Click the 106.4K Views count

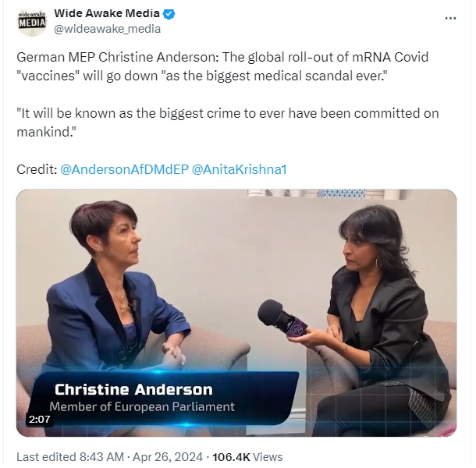pyautogui.click(x=247, y=457)
